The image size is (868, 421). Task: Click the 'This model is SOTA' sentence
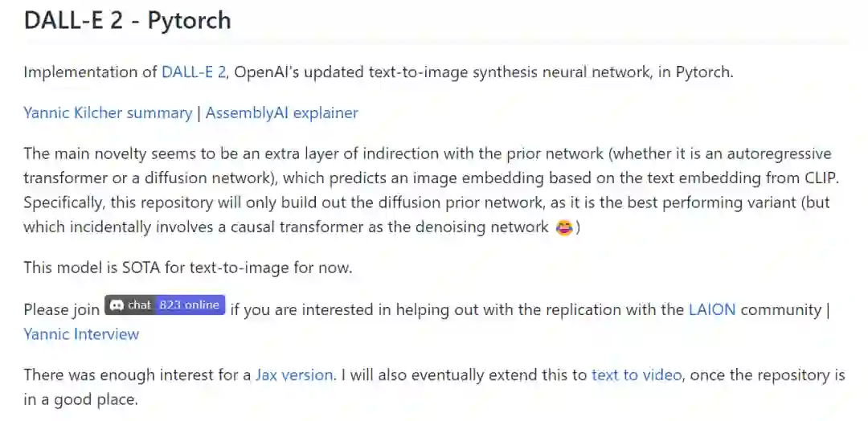pyautogui.click(x=187, y=268)
